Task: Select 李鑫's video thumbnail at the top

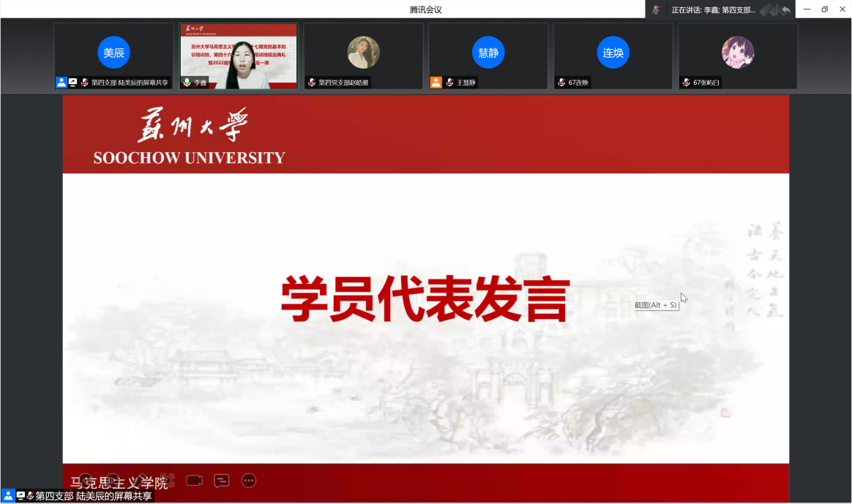Action: click(x=238, y=56)
